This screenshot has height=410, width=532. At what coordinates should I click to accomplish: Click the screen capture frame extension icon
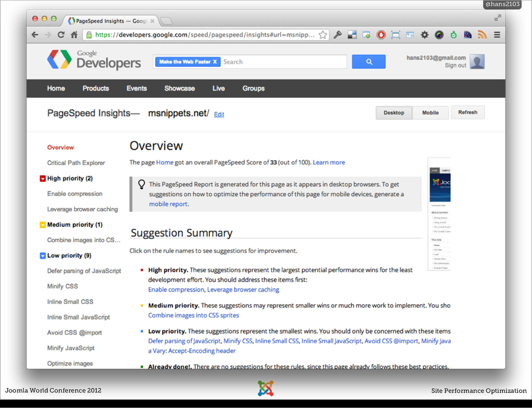click(x=396, y=35)
